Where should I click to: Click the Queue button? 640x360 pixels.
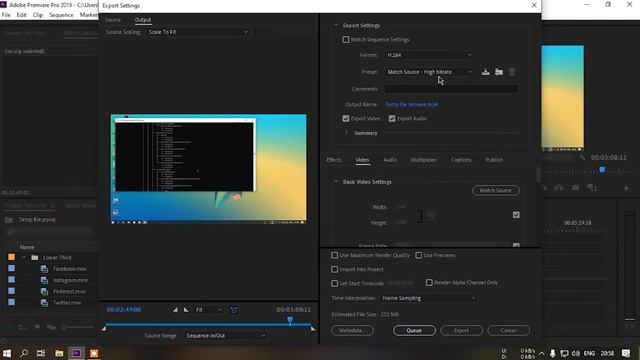tap(414, 331)
